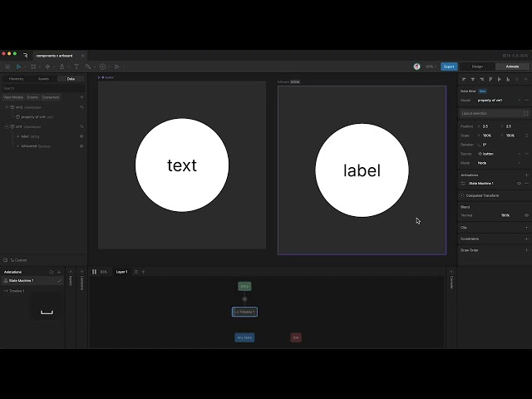
Task: Open the Data Bind Model dropdown
Action: pyautogui.click(x=499, y=101)
